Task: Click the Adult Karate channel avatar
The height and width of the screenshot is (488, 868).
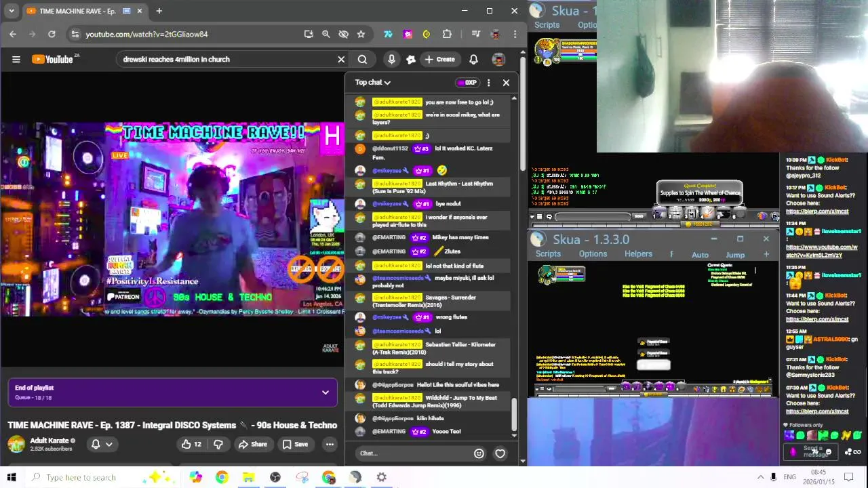Action: 16,445
